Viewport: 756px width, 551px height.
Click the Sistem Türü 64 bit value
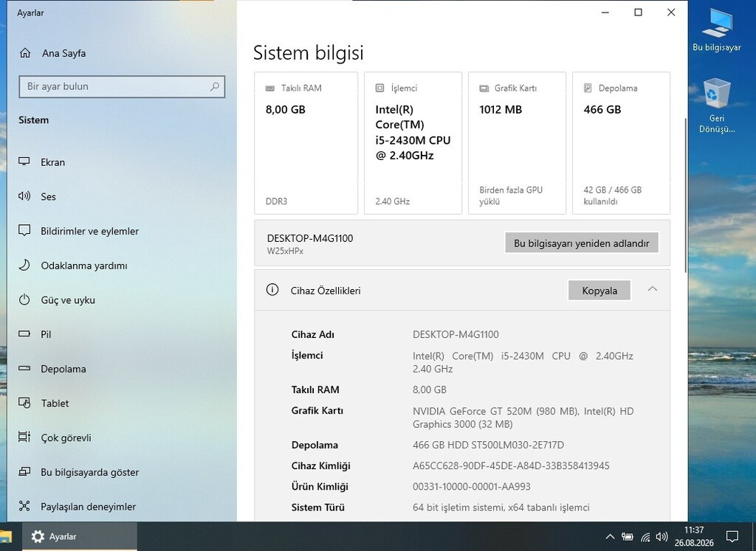point(501,507)
